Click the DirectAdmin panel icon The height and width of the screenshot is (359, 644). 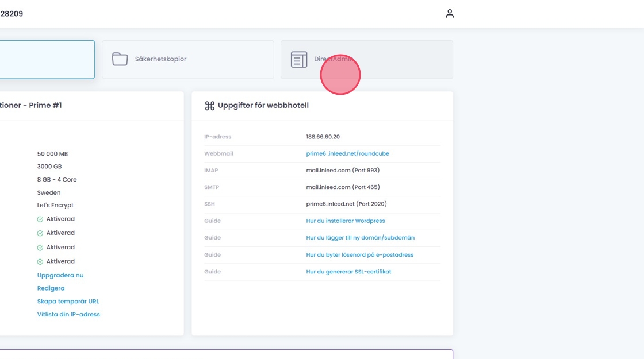pos(299,59)
